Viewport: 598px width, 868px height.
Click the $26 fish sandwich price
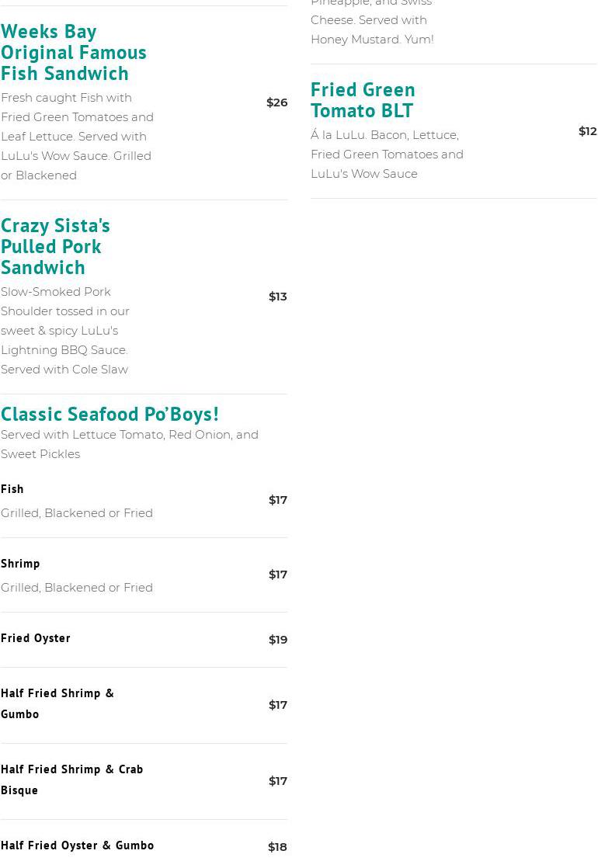coord(276,102)
